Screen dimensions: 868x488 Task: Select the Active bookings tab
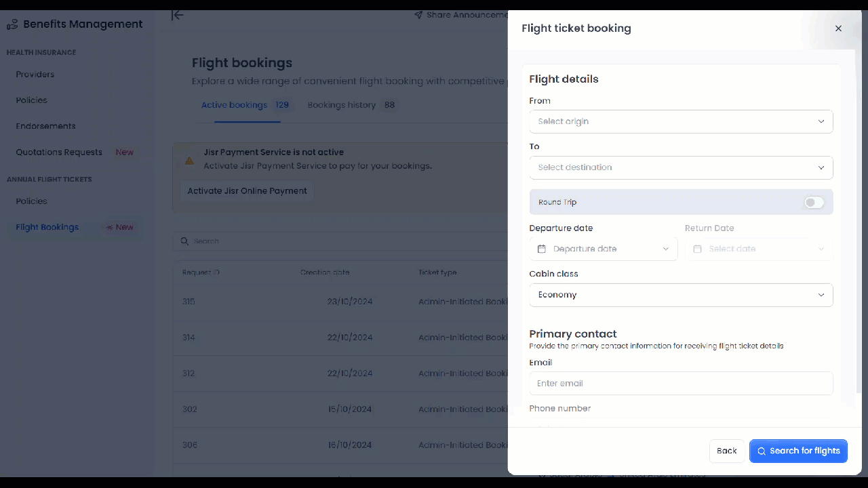coord(233,104)
